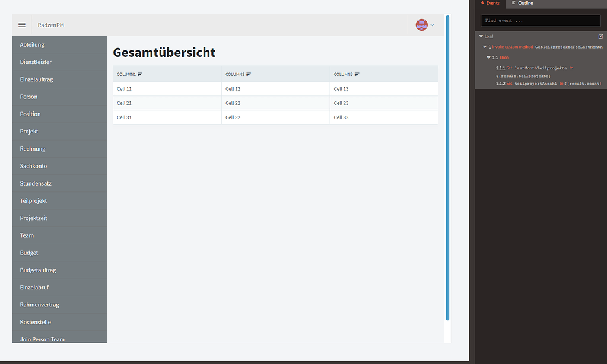Collapse the Invoke custom method step
Image resolution: width=607 pixels, height=364 pixels.
[x=484, y=46]
